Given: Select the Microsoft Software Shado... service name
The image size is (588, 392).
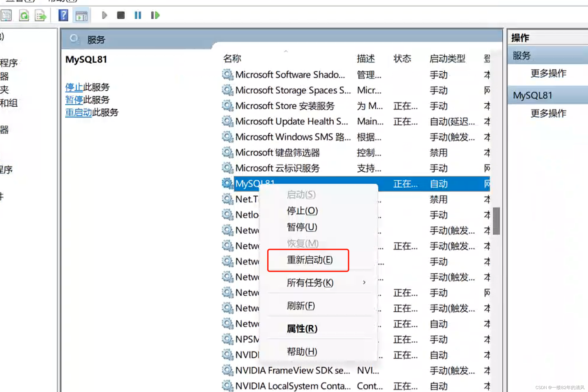Looking at the screenshot, I should pyautogui.click(x=290, y=74).
